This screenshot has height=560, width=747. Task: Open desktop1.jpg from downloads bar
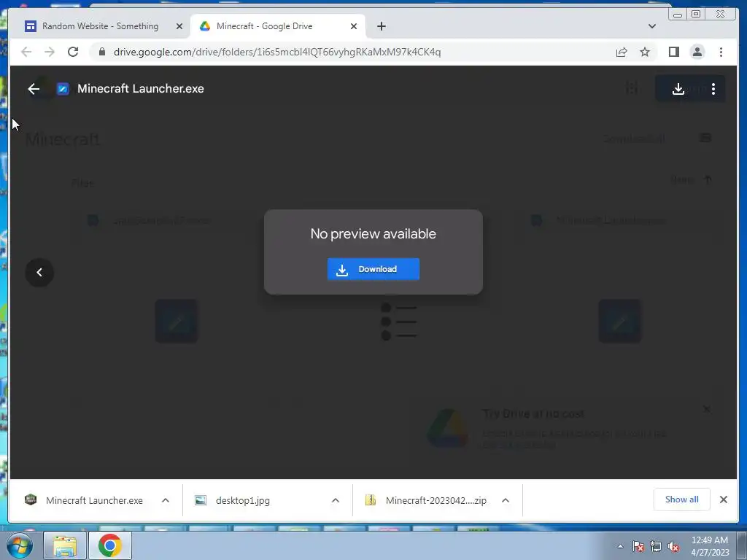tap(243, 500)
